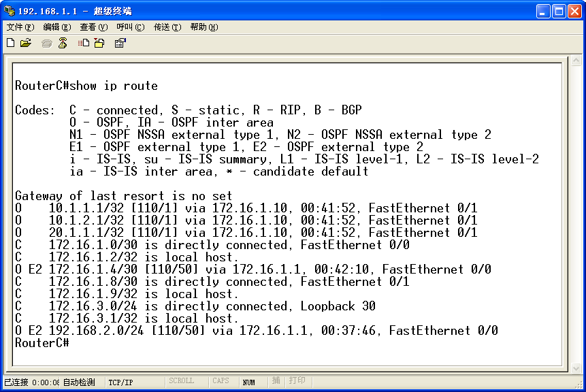Click the 172.16.3.1/32 local host line

(127, 318)
